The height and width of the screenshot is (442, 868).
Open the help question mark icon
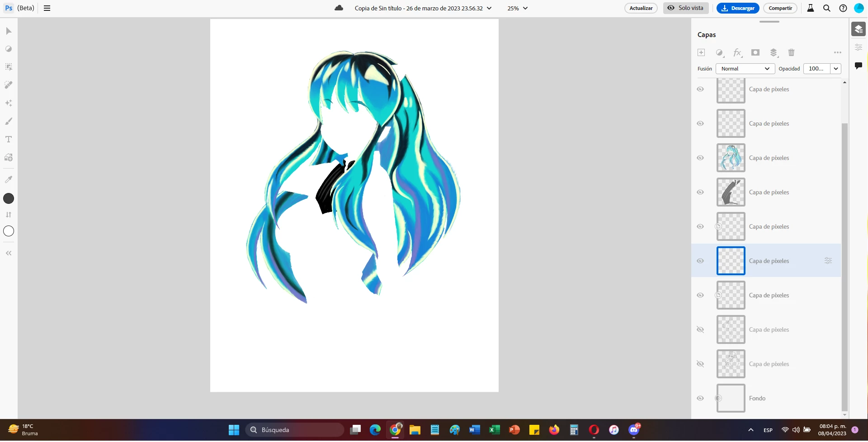(843, 8)
